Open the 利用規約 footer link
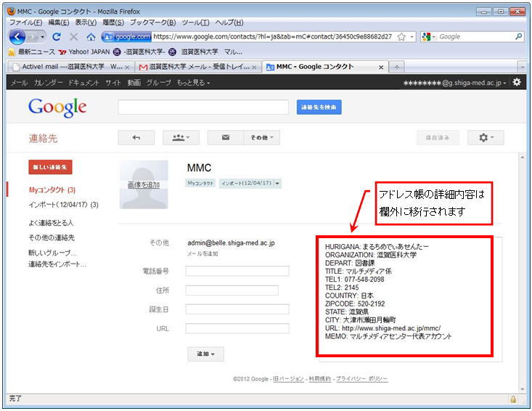Screen dimensions: 532x411 pyautogui.click(x=319, y=379)
